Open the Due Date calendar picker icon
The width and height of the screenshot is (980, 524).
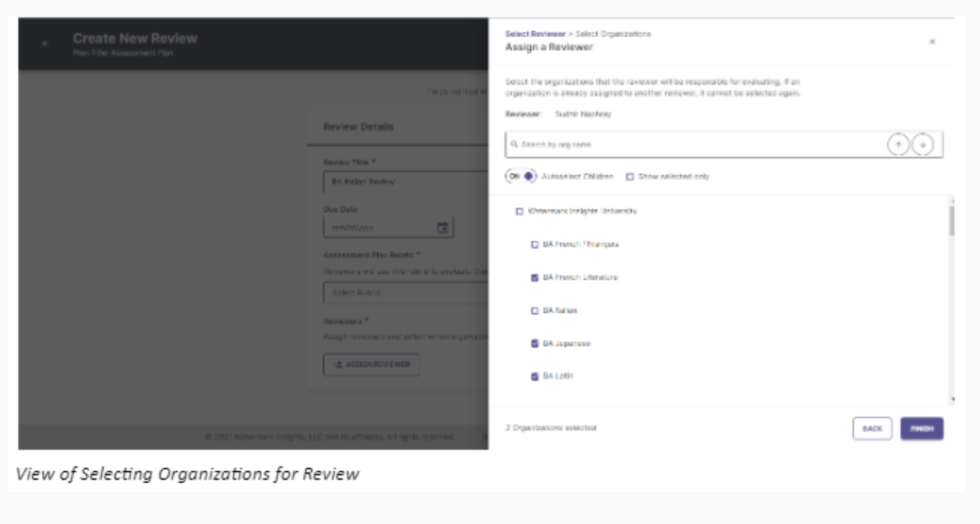coord(442,228)
